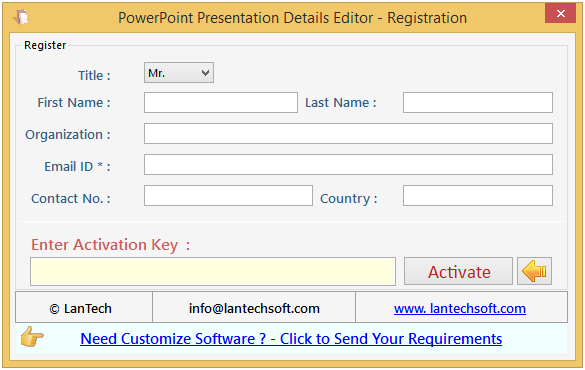Select the Country input box
The image size is (585, 370).
tap(478, 195)
